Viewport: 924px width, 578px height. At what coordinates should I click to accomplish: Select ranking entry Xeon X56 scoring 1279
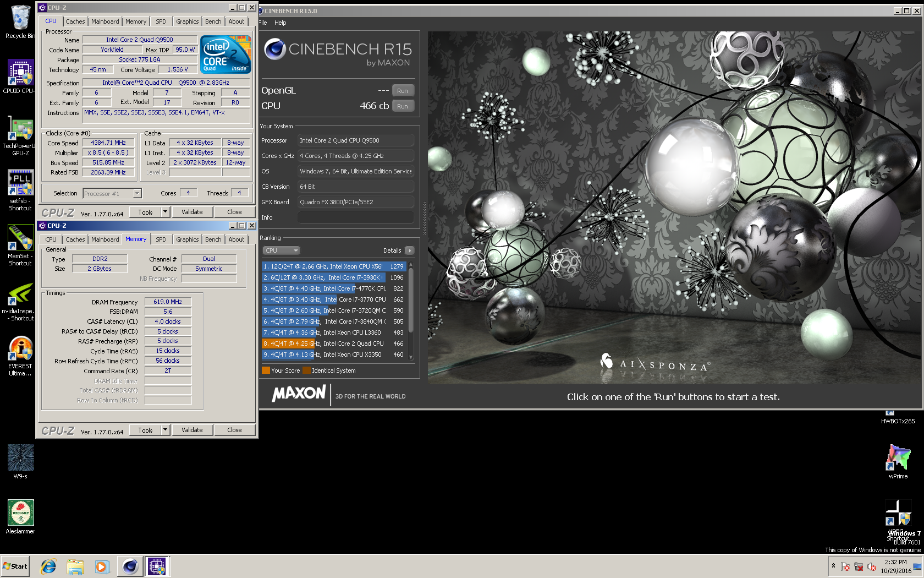(x=334, y=266)
